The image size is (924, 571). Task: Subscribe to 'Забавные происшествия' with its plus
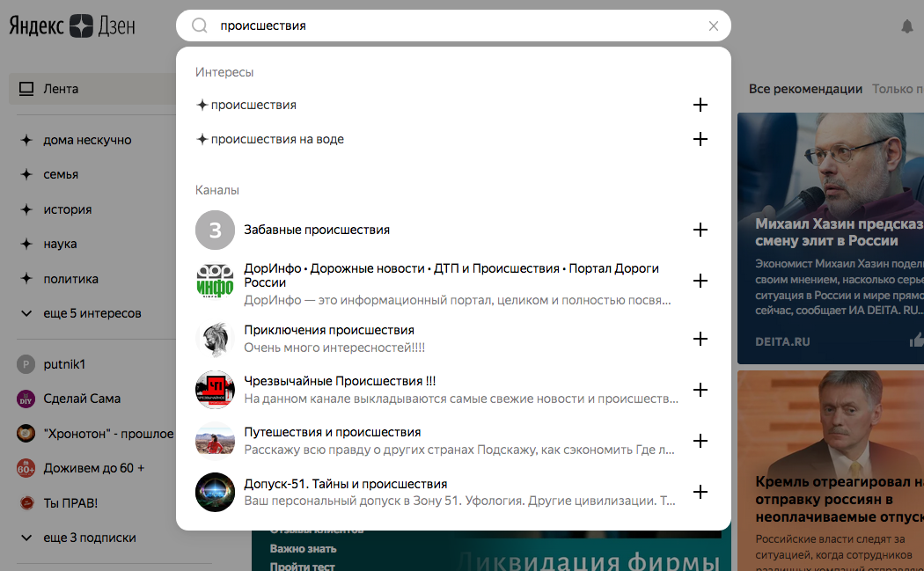click(x=700, y=230)
